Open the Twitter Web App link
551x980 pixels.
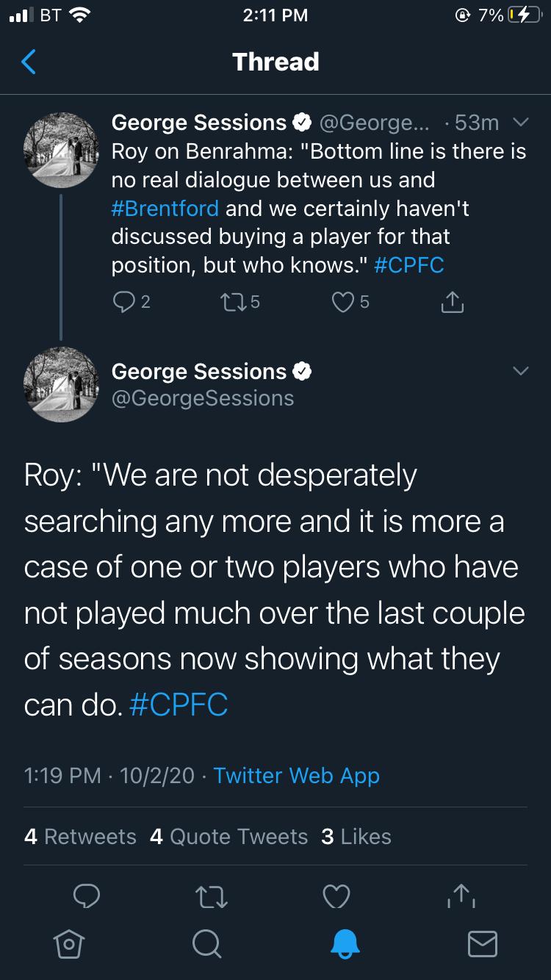[296, 775]
